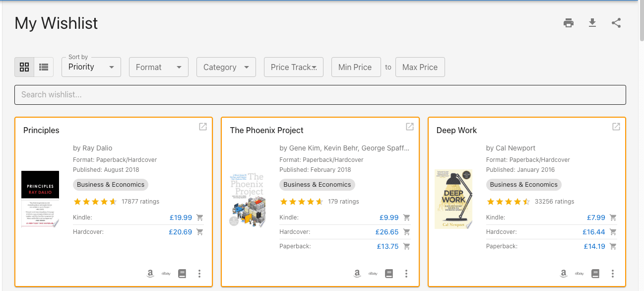Screen dimensions: 644x291
Task: Click the Deep Work cover thumbnail
Action: [453, 199]
